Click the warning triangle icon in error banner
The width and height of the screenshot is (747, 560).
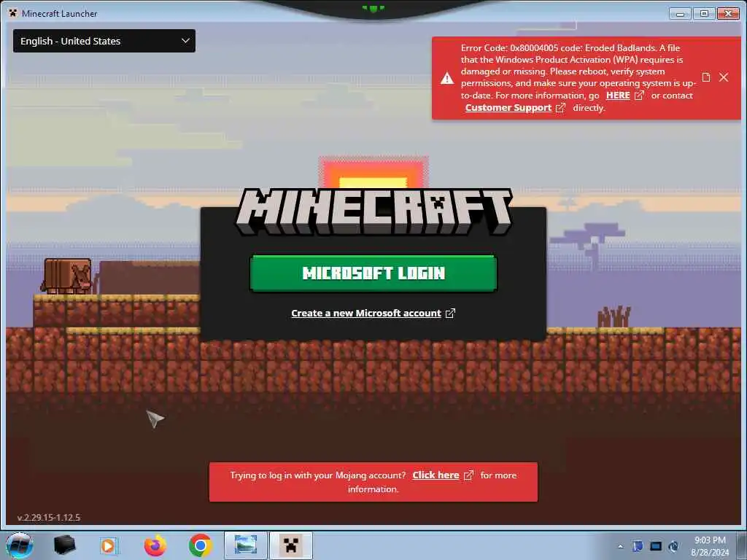(447, 78)
